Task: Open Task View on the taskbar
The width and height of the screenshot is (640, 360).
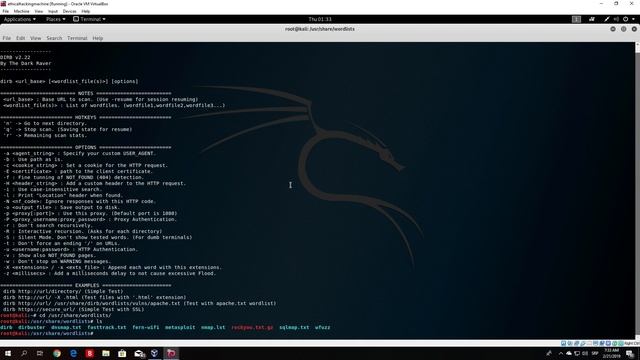Action: pyautogui.click(x=40, y=353)
